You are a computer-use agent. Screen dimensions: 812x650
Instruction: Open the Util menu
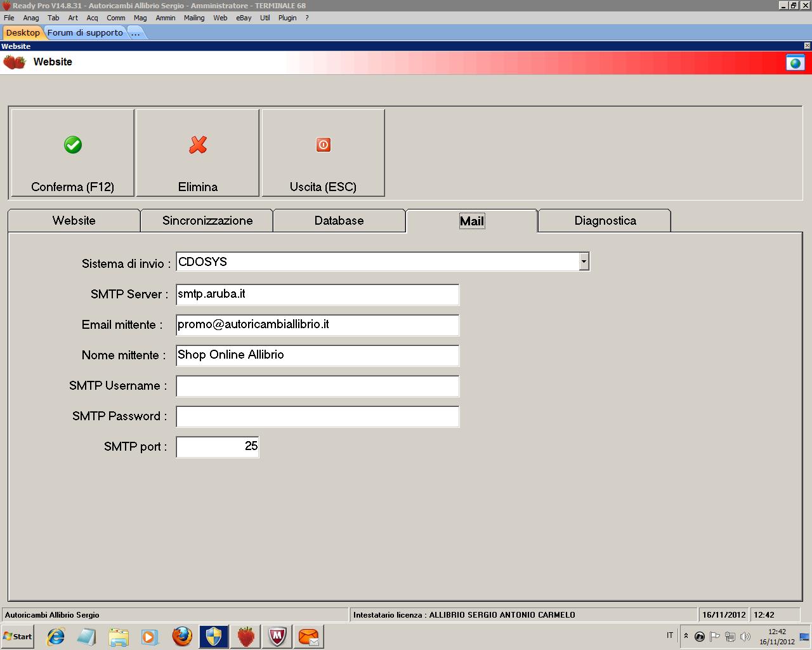265,18
